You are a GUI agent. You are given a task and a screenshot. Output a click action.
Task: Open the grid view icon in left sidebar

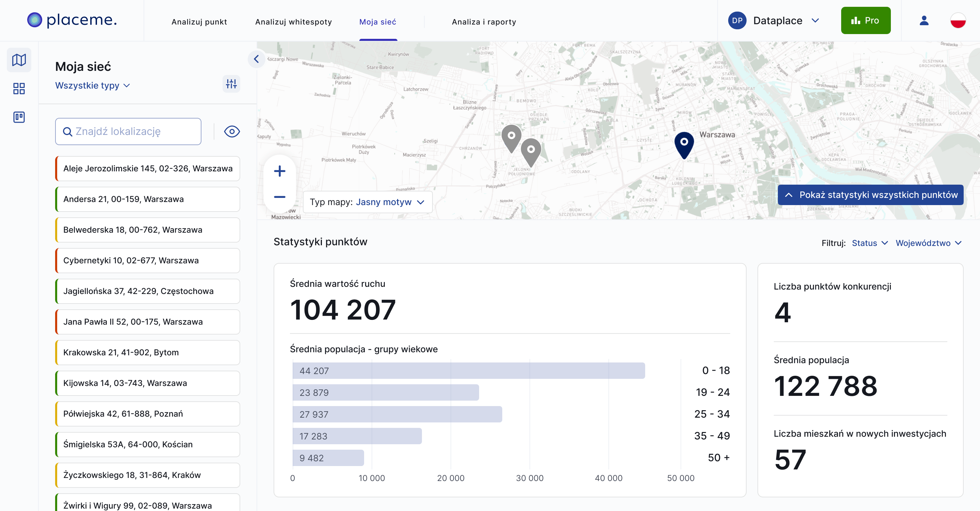[x=19, y=88]
